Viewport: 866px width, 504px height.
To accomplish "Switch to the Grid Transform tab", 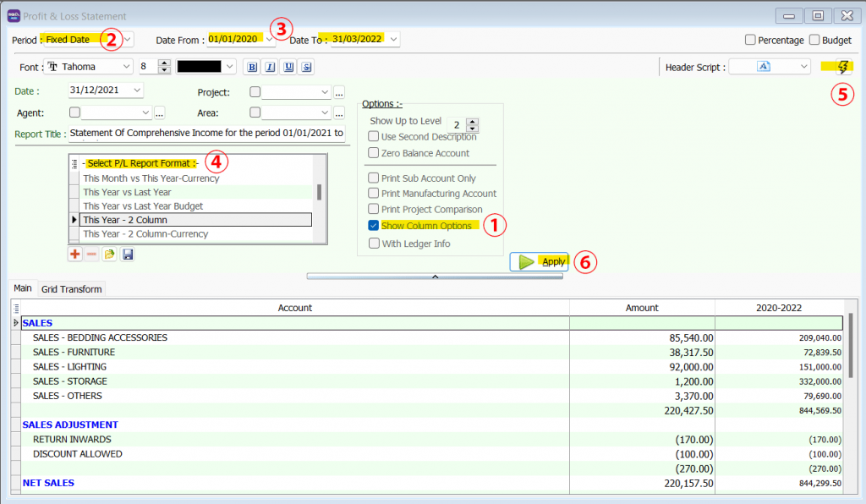I will tap(71, 288).
